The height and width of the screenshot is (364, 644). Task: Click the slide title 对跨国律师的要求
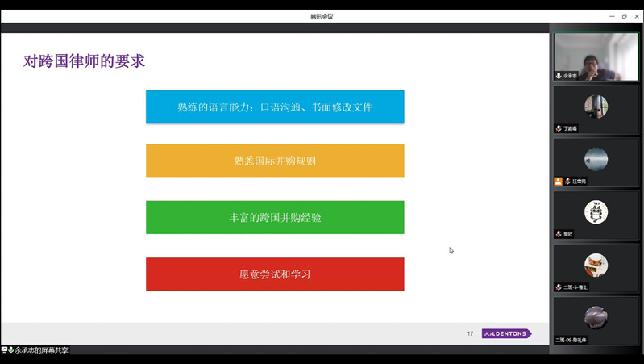click(x=85, y=61)
